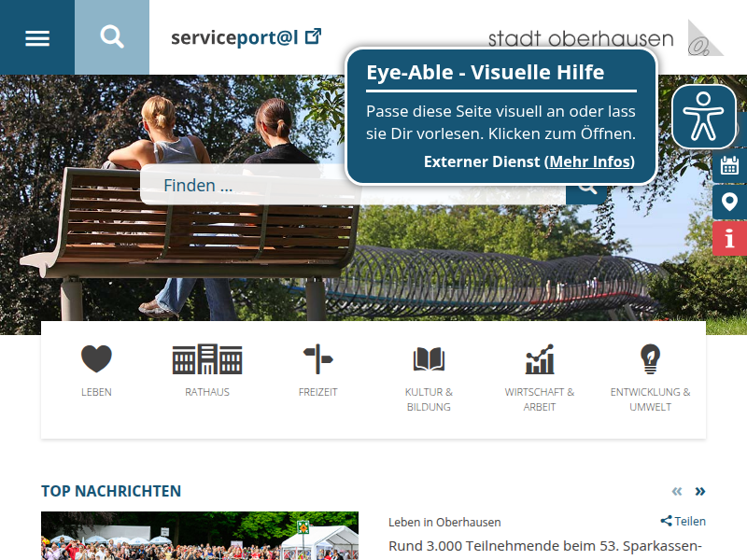This screenshot has width=747, height=560.
Task: Open Wirtschaft & Arbeit chart icon
Action: tap(540, 359)
